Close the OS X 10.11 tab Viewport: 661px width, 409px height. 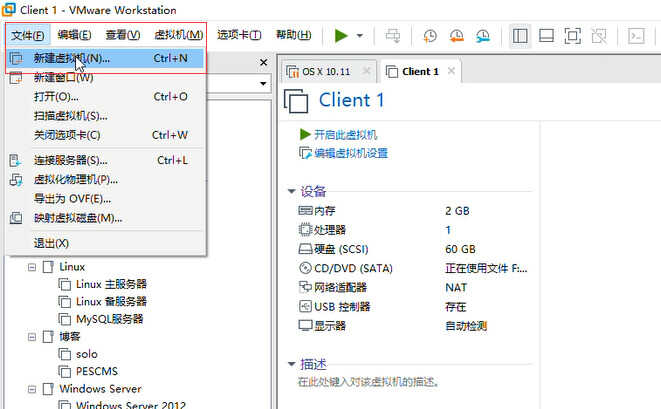[367, 71]
